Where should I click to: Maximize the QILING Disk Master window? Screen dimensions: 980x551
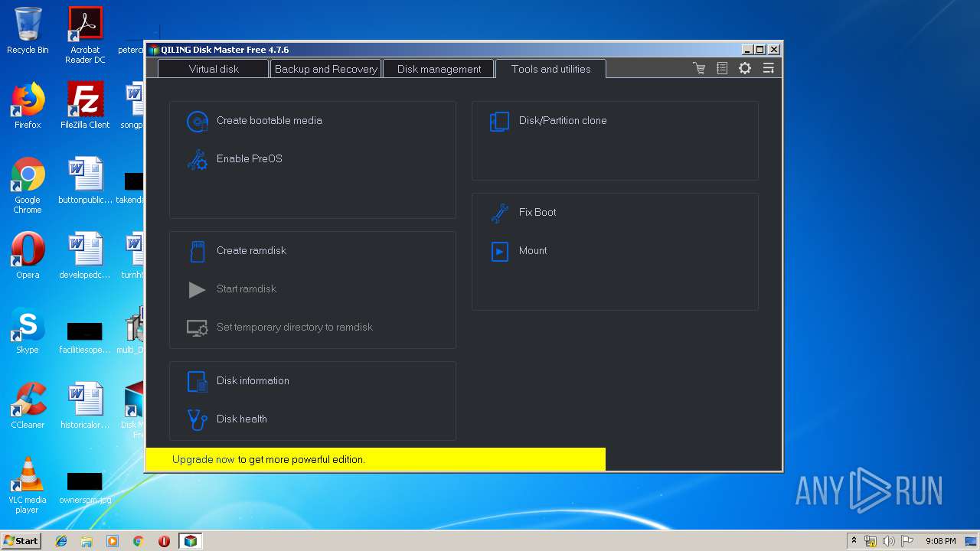point(760,49)
